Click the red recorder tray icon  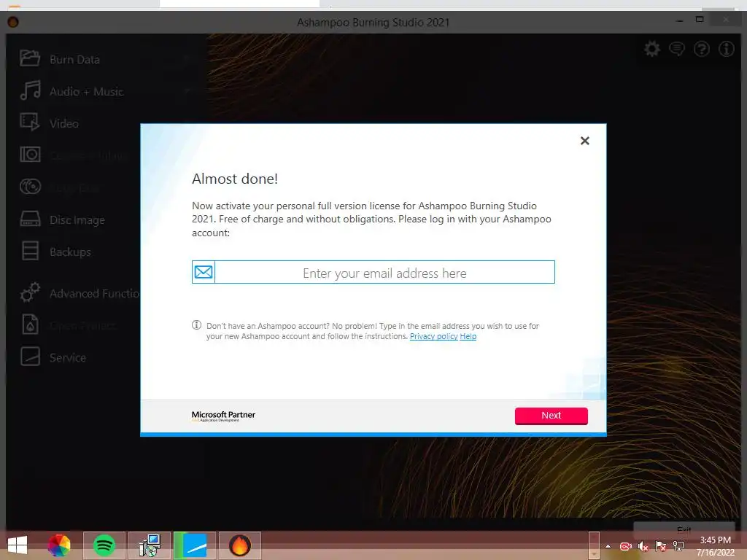coord(625,547)
